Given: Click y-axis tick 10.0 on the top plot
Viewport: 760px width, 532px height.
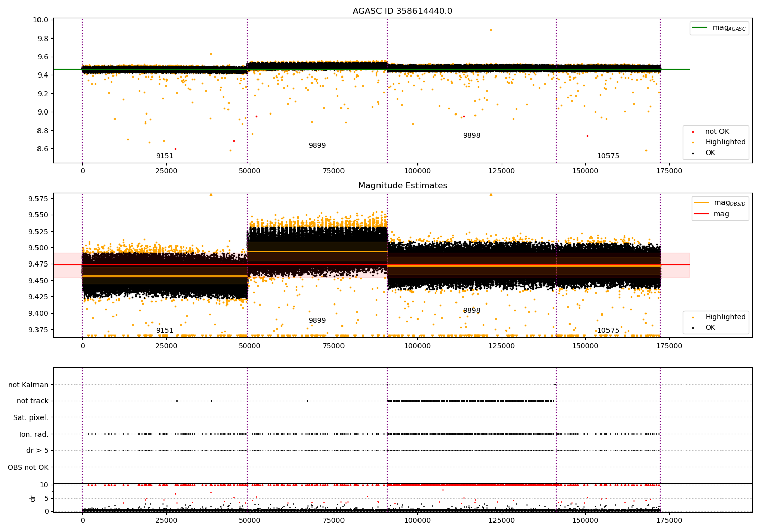Looking at the screenshot, I should pyautogui.click(x=41, y=20).
